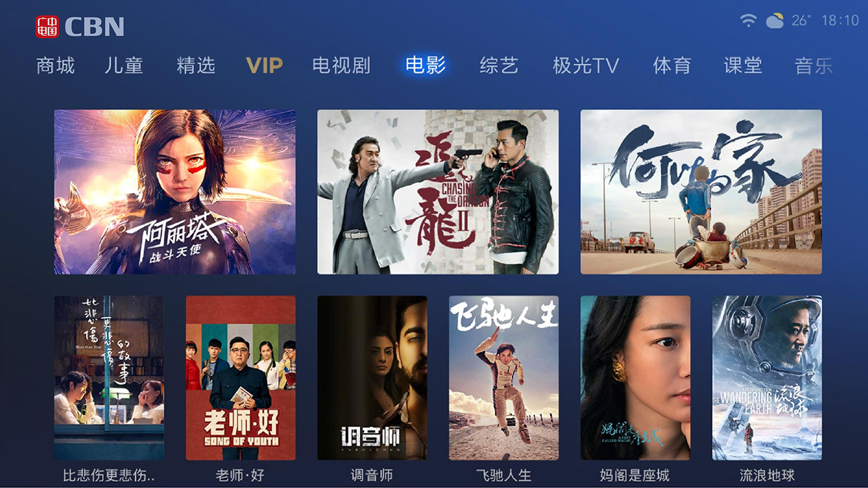This screenshot has width=868, height=488.
Task: Open the VIP tab
Action: coord(264,65)
